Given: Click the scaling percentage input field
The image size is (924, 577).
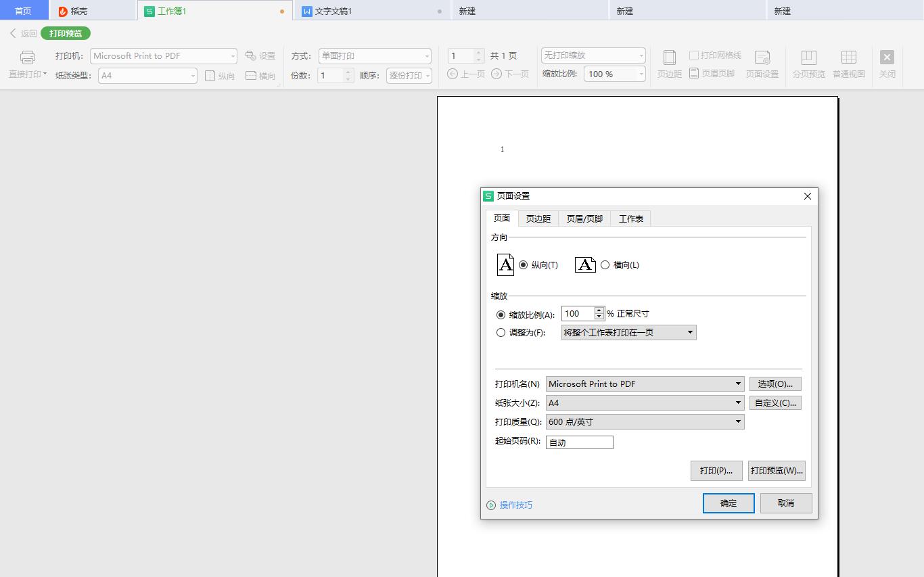Looking at the screenshot, I should tap(578, 313).
